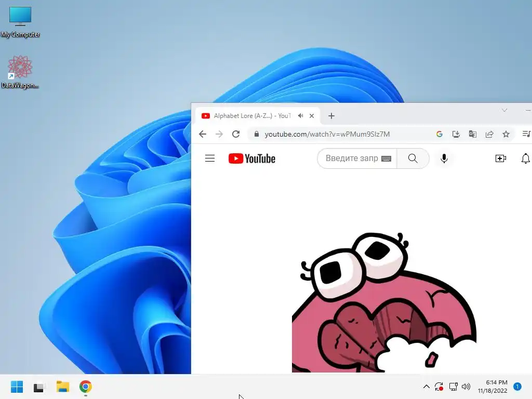Open YouTube Create video menu
Screen dimensions: 532x399
[500, 158]
